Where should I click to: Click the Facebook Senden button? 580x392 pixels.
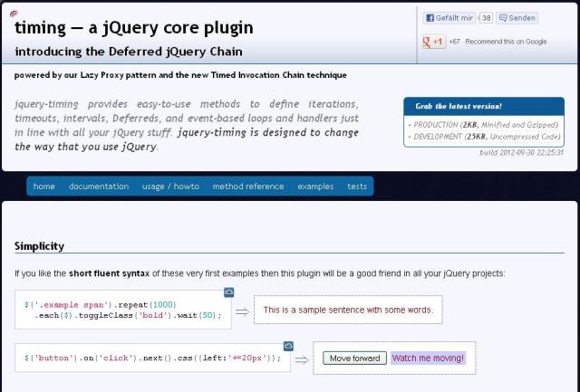(x=517, y=18)
